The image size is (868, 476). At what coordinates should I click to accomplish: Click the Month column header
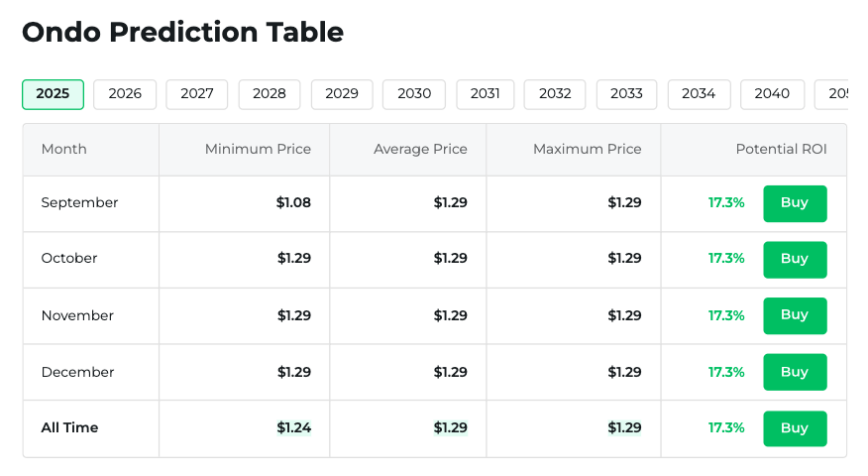(x=64, y=150)
